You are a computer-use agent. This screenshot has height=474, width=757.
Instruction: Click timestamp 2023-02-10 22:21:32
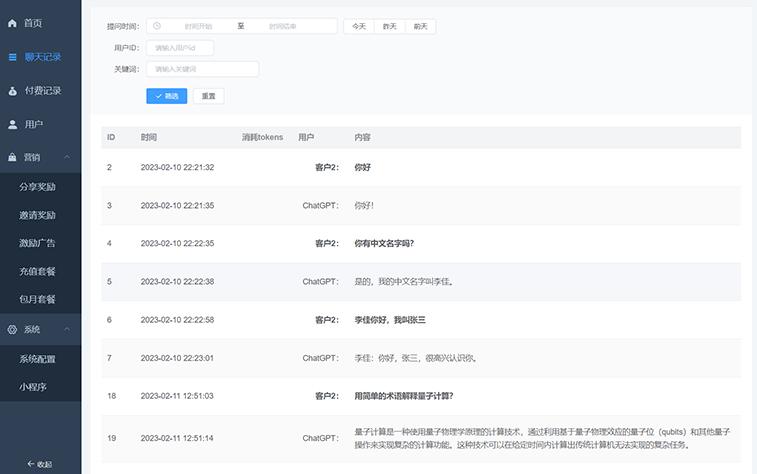click(177, 167)
